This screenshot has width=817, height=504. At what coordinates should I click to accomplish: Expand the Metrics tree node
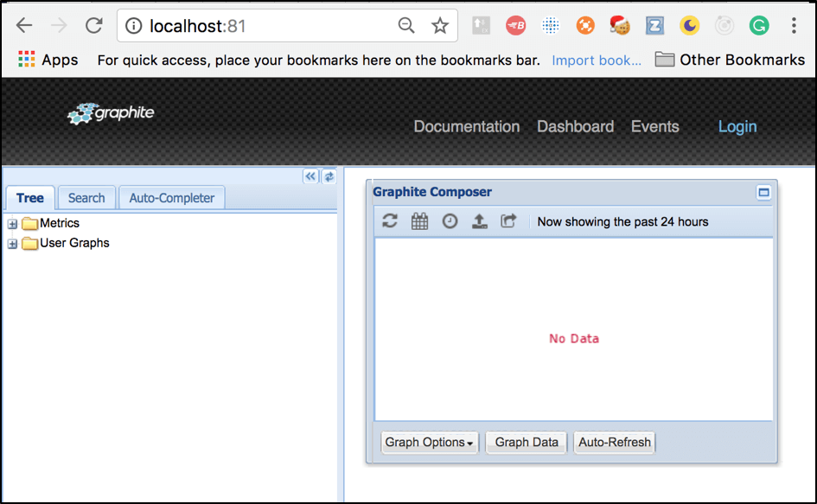[12, 224]
